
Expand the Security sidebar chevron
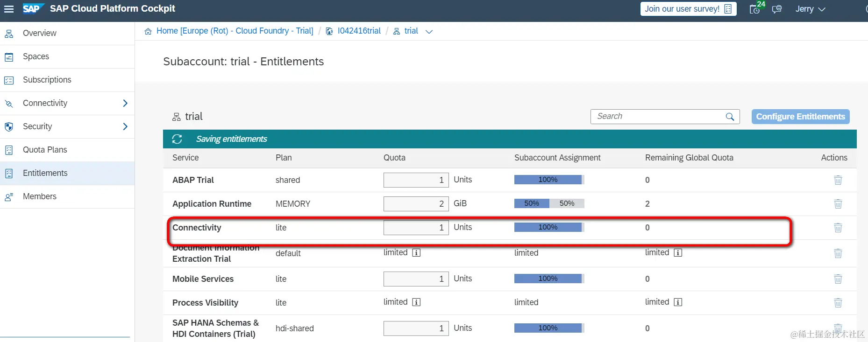[125, 126]
